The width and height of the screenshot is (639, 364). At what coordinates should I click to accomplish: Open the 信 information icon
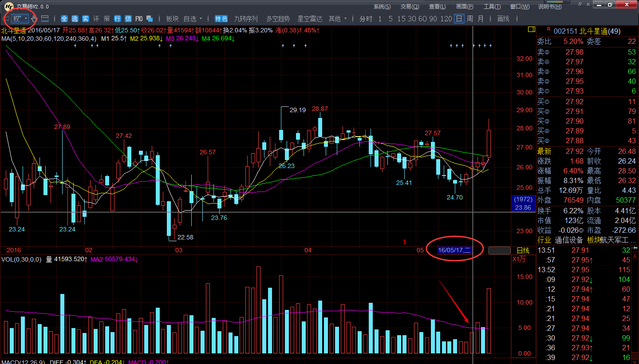click(x=128, y=19)
